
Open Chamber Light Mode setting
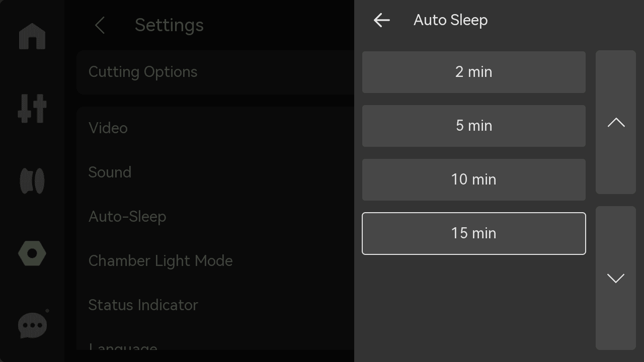[215, 261]
